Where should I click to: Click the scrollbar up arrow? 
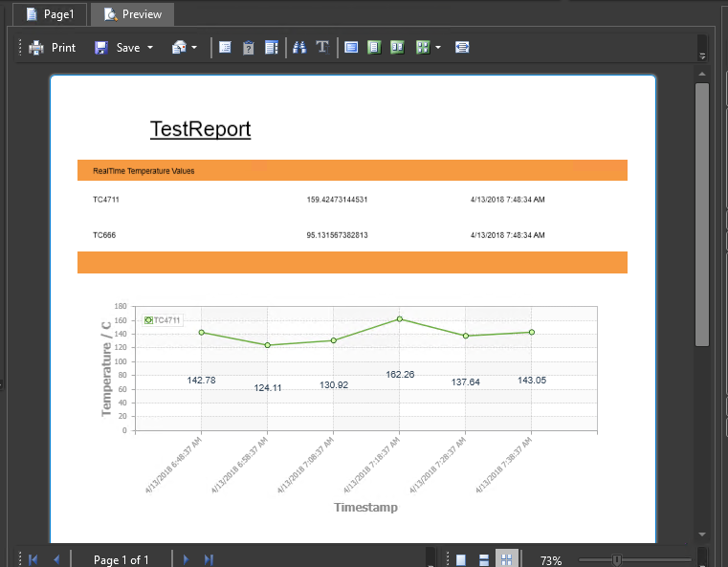(702, 75)
